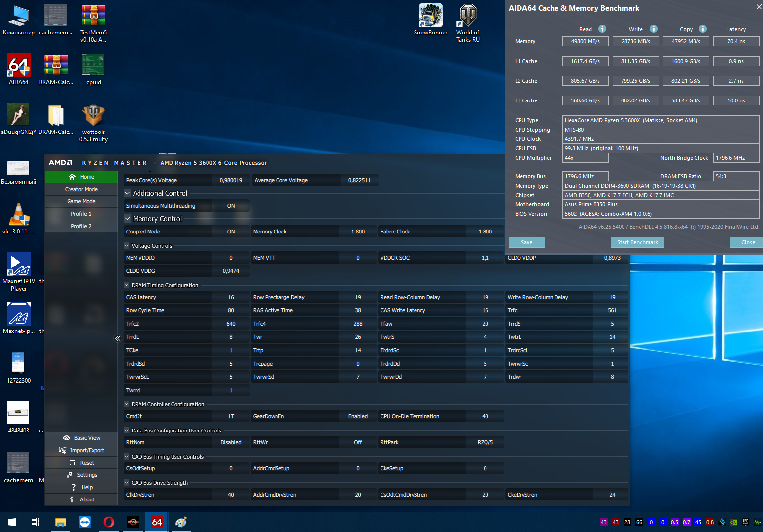
Task: Open Help in Ryzen Master sidebar
Action: tap(81, 487)
